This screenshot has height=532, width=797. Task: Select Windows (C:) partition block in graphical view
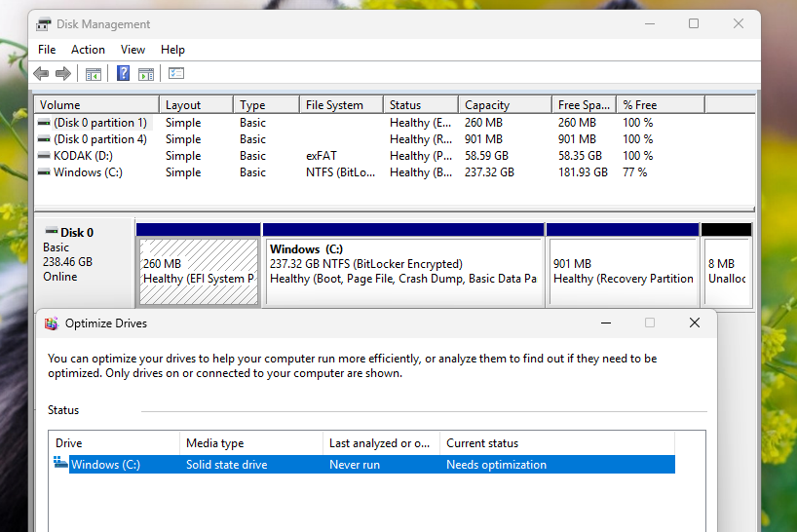pyautogui.click(x=403, y=271)
